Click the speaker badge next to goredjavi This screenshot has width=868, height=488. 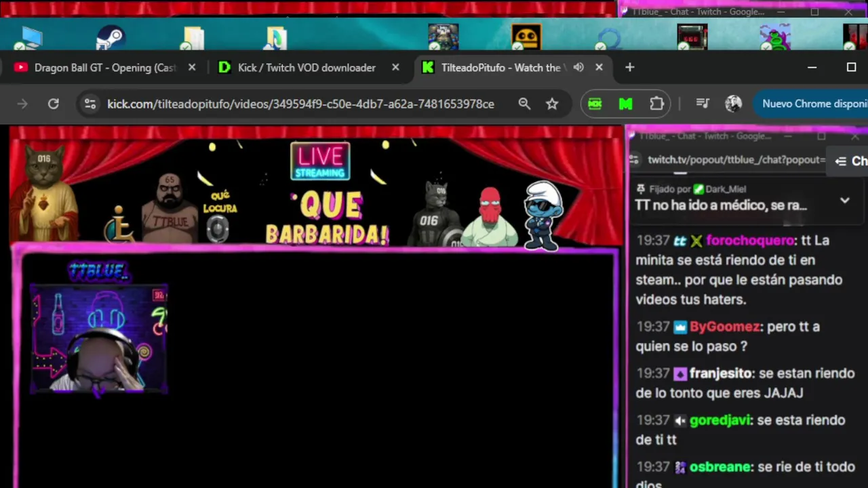680,420
